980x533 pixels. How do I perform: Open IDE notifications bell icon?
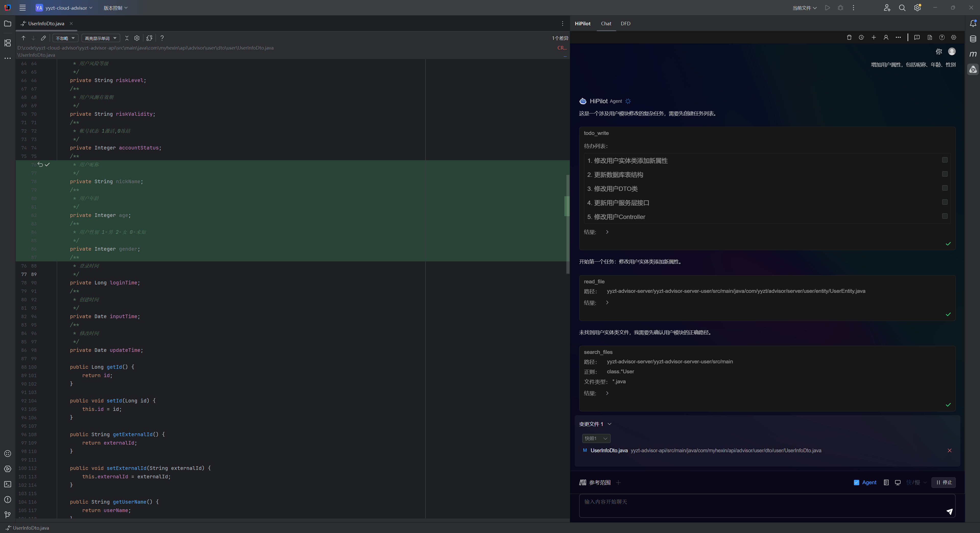(973, 24)
